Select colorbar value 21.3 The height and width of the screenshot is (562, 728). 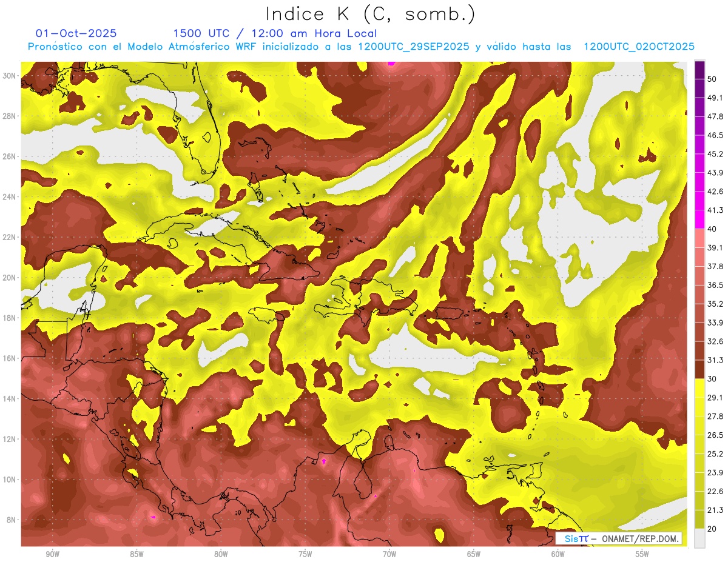tap(715, 510)
